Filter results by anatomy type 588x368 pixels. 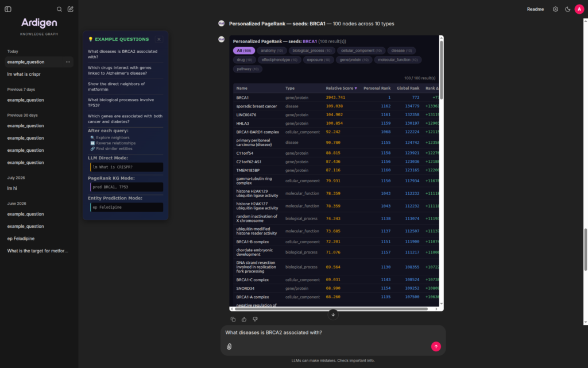coord(272,51)
